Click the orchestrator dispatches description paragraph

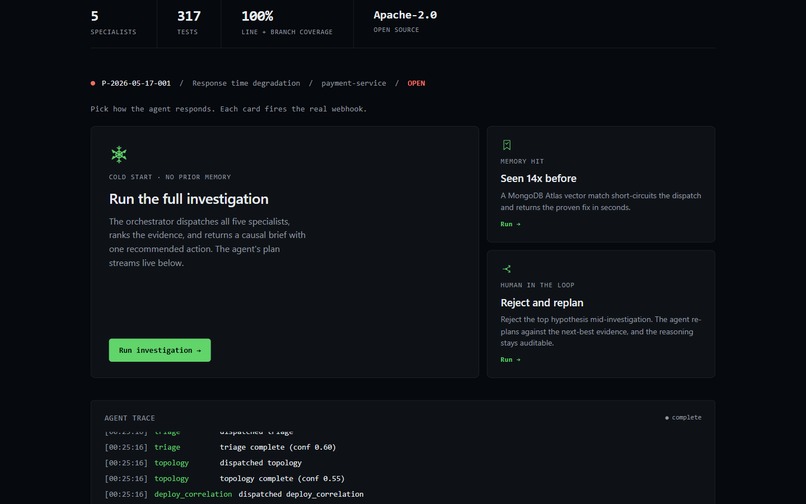[207, 242]
